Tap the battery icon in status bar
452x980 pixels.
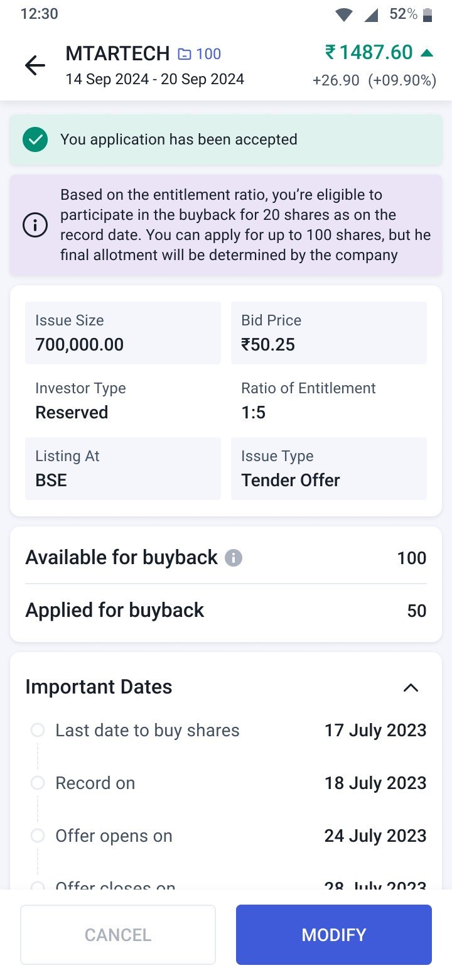[x=428, y=14]
